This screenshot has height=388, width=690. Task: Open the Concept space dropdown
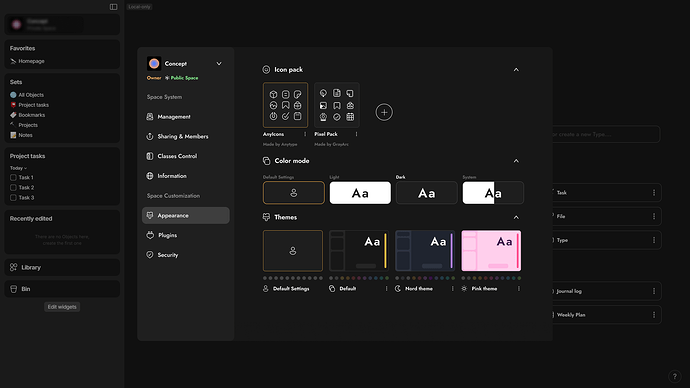click(219, 64)
